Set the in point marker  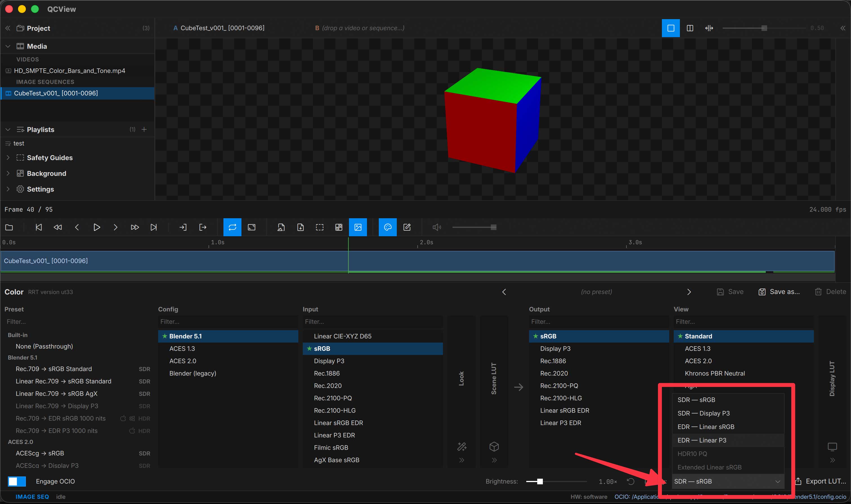(183, 227)
